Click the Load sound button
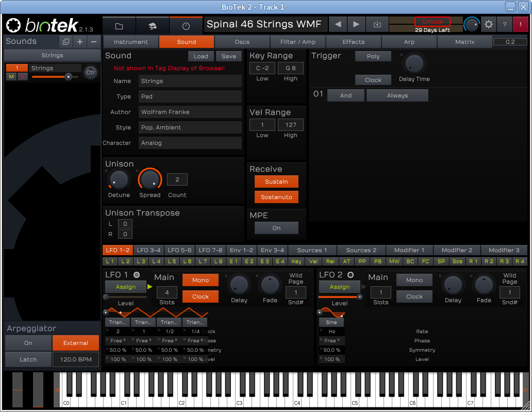The width and height of the screenshot is (532, 412). tap(201, 56)
